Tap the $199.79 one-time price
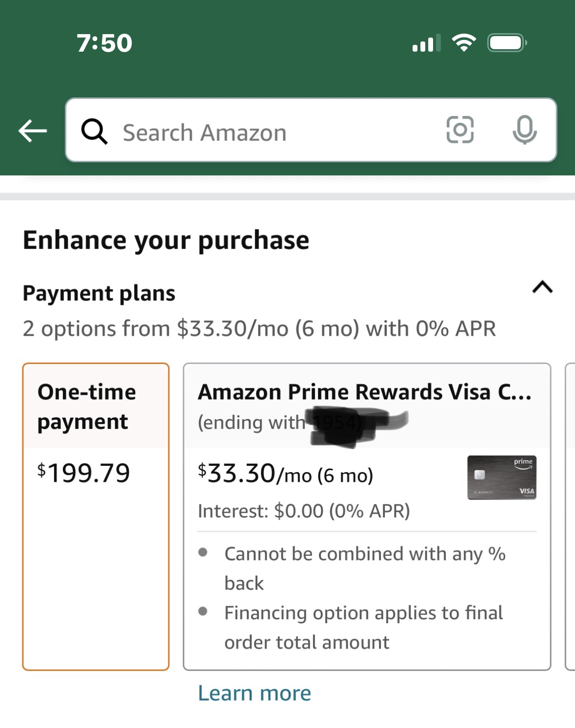 (84, 473)
